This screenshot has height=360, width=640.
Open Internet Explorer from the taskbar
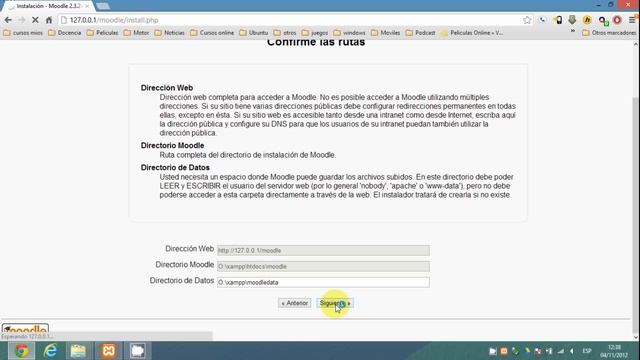coord(50,351)
